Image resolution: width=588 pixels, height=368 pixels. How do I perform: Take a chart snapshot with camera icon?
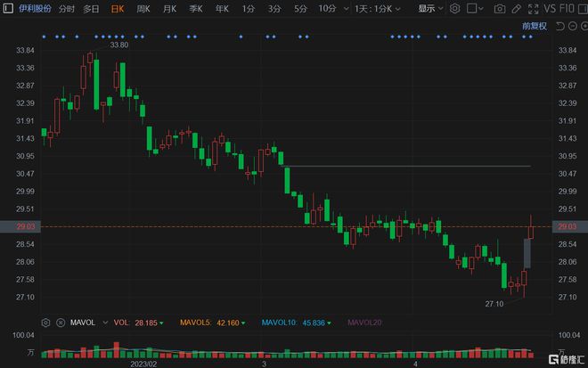(x=500, y=9)
